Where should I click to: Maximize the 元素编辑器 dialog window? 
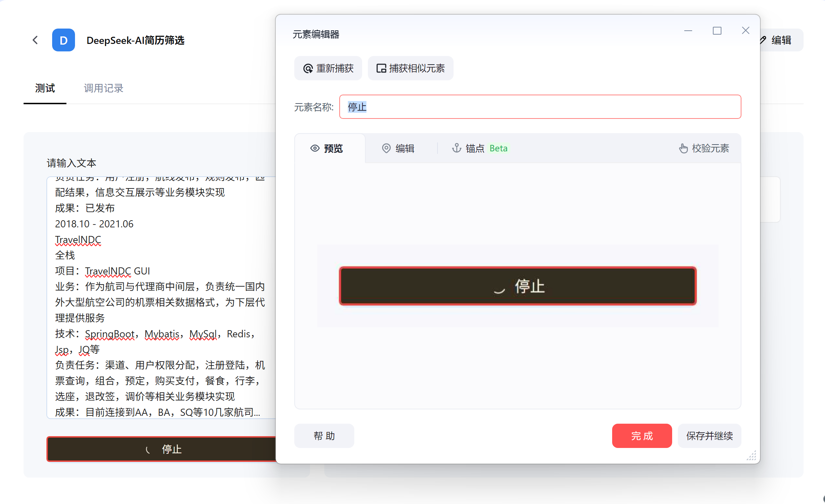click(x=717, y=31)
